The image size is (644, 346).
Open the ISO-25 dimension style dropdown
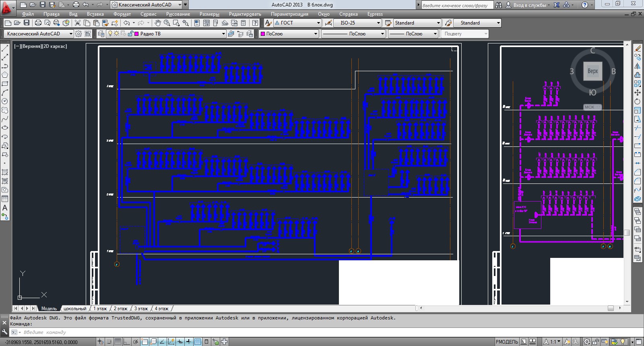point(357,23)
